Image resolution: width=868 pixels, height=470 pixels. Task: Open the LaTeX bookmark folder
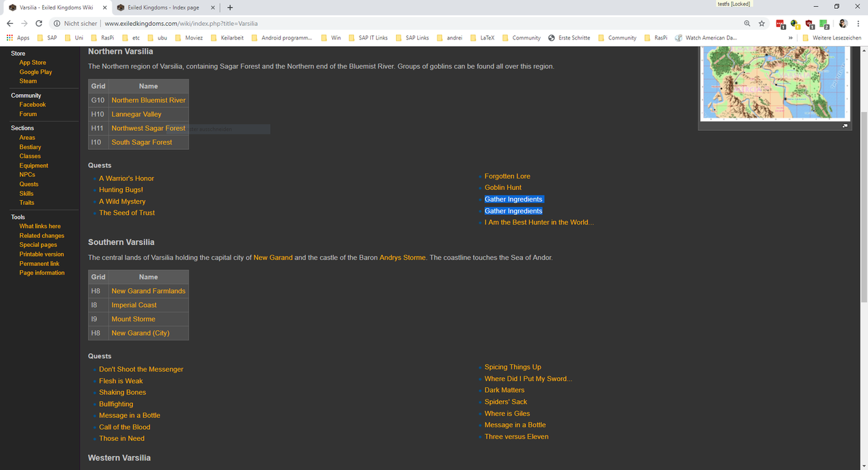481,38
